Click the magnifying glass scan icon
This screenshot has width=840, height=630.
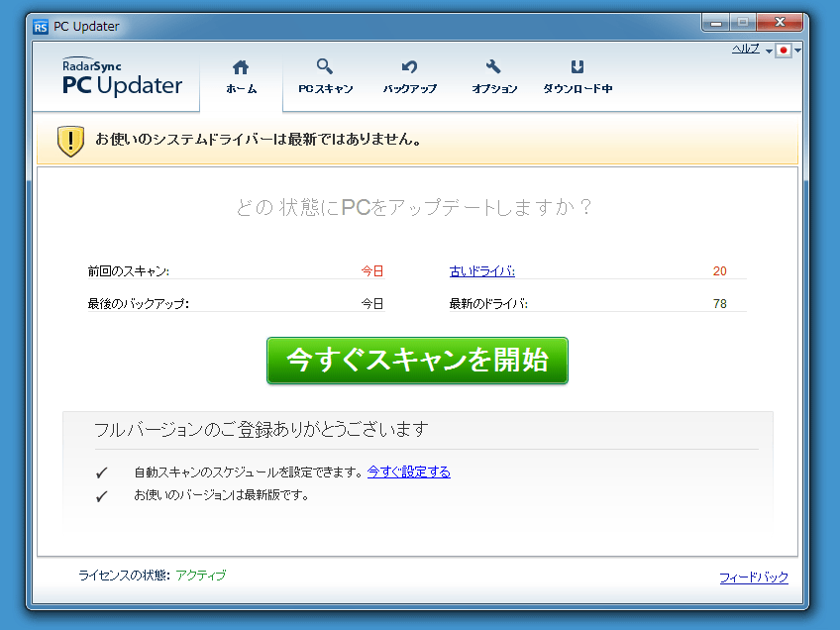[x=325, y=66]
